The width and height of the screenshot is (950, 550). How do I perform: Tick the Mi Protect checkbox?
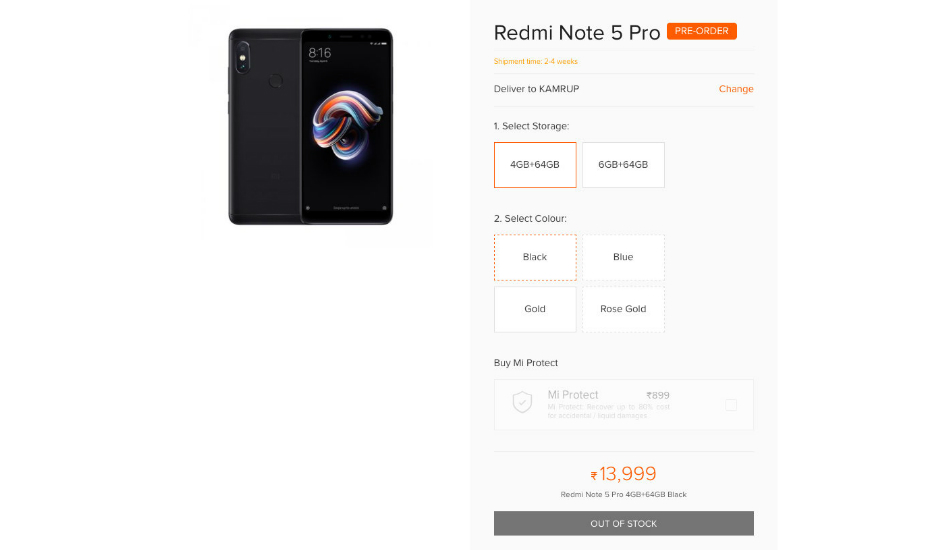point(731,405)
